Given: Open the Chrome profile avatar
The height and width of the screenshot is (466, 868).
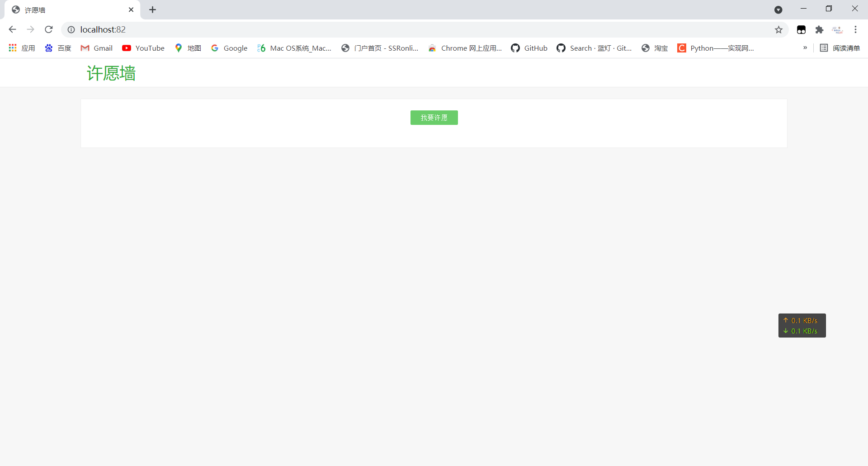Looking at the screenshot, I should tap(837, 29).
